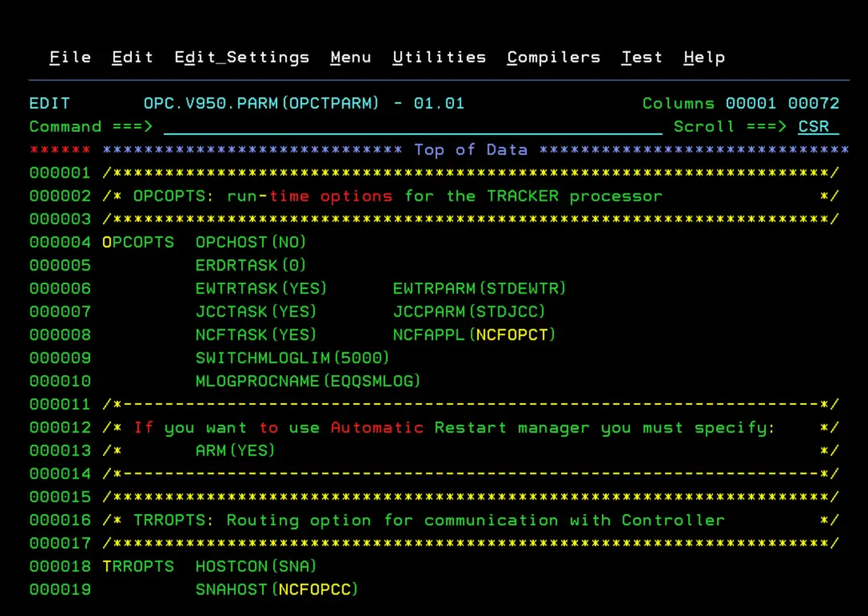Click the SWITCHMLOGLIM(5000) parameter
868x616 pixels.
pyautogui.click(x=293, y=357)
